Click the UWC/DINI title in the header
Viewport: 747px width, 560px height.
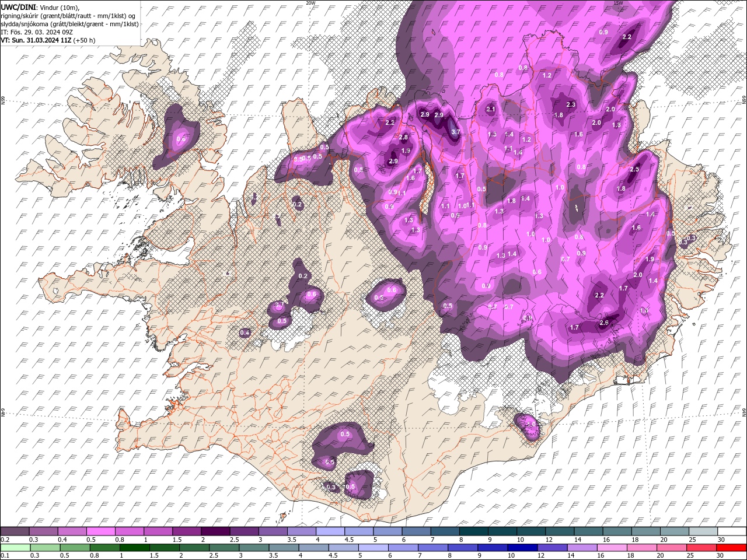[x=19, y=7]
